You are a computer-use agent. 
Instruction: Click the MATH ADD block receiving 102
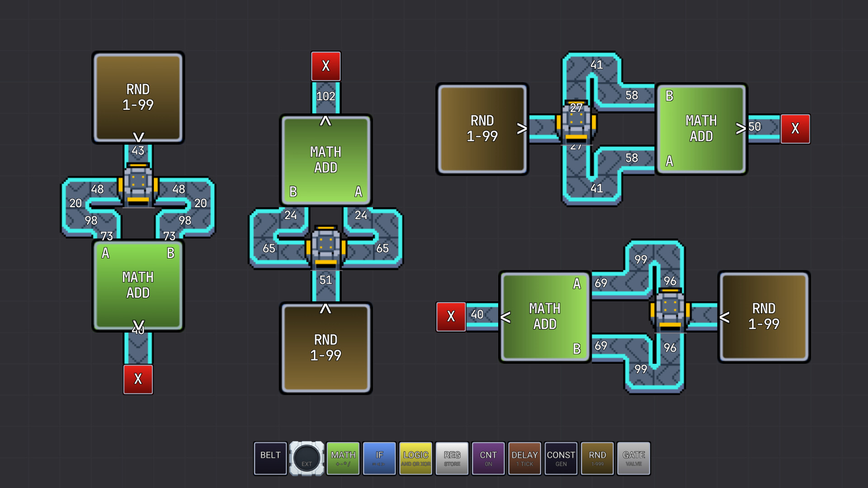325,160
